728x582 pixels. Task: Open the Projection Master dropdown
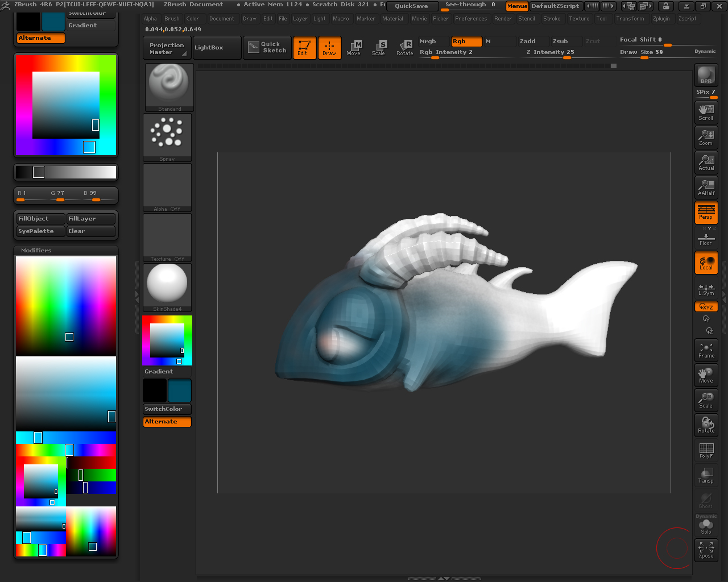167,48
